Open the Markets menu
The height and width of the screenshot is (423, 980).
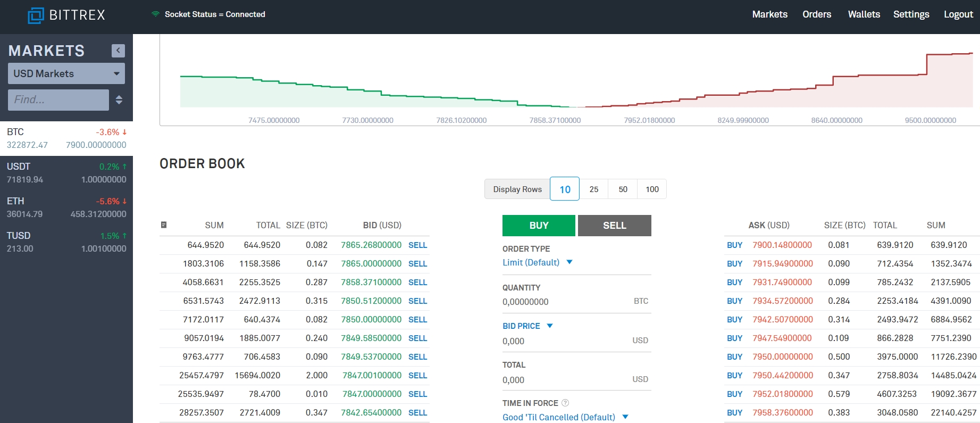769,14
